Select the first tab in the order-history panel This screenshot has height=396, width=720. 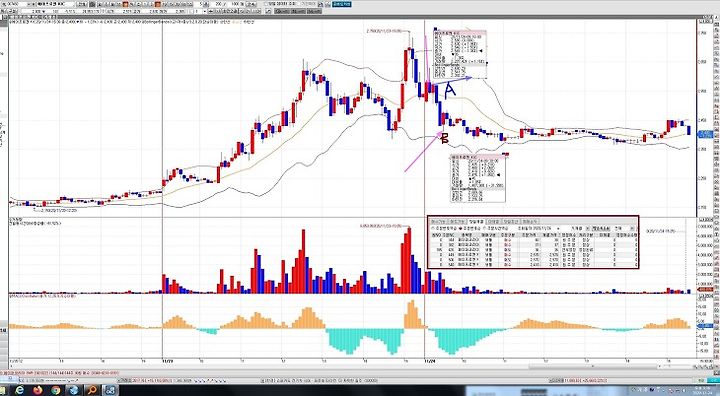pyautogui.click(x=438, y=221)
